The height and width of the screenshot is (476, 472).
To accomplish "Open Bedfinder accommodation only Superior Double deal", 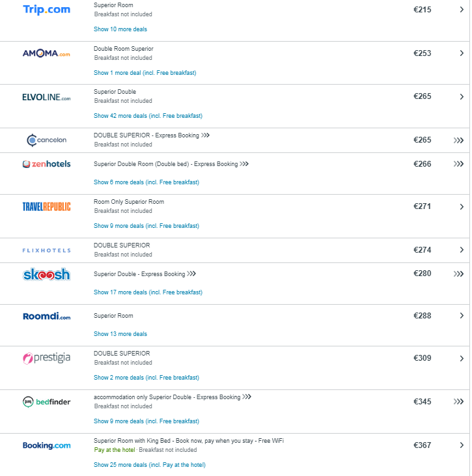I will [x=167, y=397].
